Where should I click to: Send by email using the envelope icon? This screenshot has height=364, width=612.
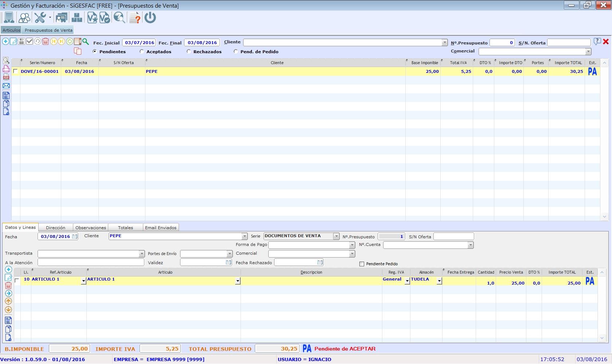pos(6,86)
